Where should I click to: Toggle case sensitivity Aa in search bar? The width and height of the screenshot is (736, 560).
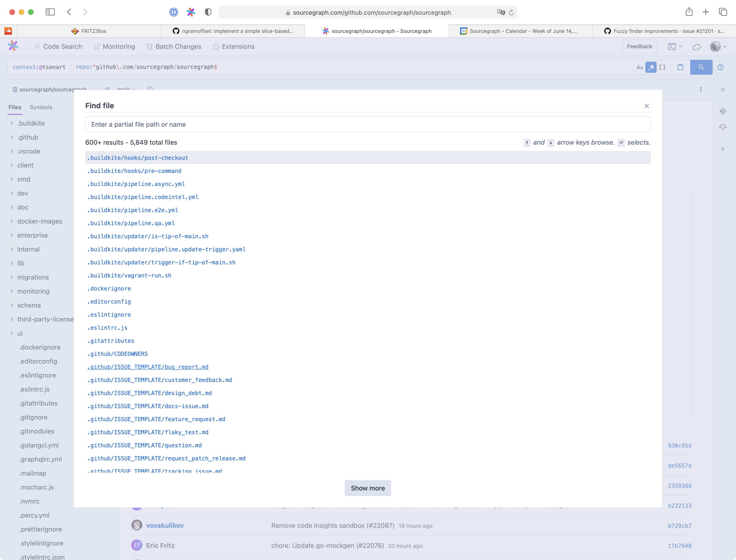click(x=639, y=67)
